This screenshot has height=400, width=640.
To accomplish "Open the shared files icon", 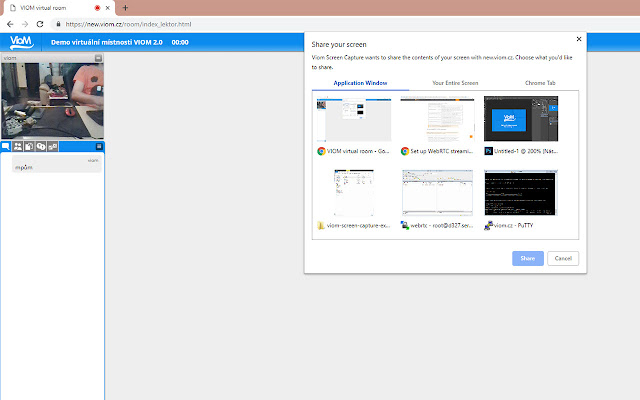I will click(29, 146).
